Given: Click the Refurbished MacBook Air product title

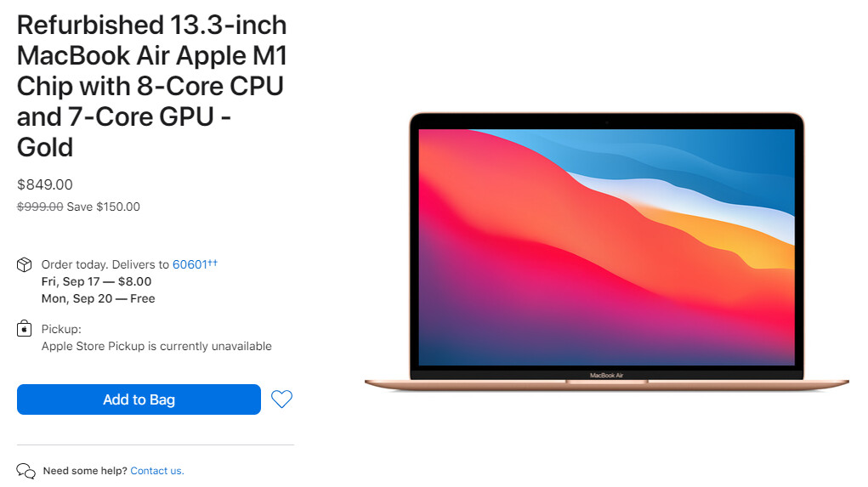Looking at the screenshot, I should (151, 86).
